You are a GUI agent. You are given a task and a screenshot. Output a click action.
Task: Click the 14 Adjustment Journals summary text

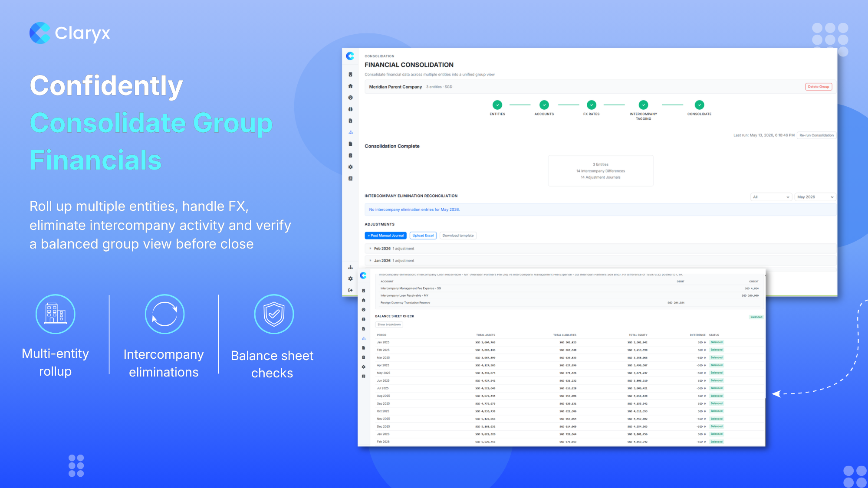[601, 177]
